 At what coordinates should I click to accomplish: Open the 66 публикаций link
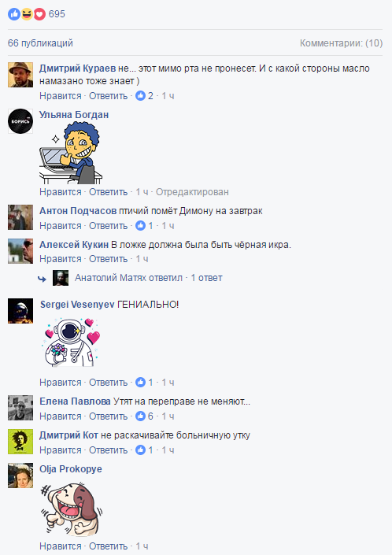pos(40,43)
